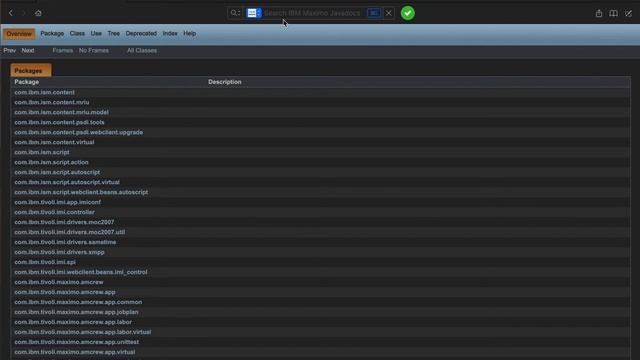Switch to the Package tab
640x360 pixels.
click(52, 33)
